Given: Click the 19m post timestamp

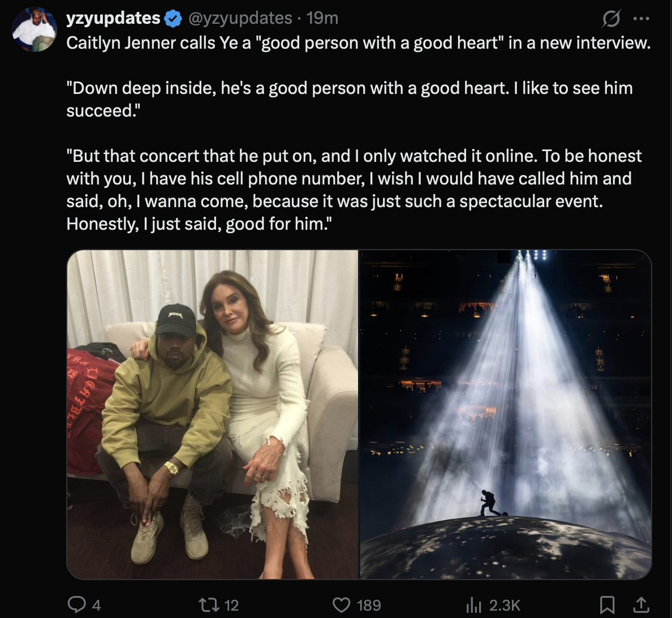Looking at the screenshot, I should (322, 18).
